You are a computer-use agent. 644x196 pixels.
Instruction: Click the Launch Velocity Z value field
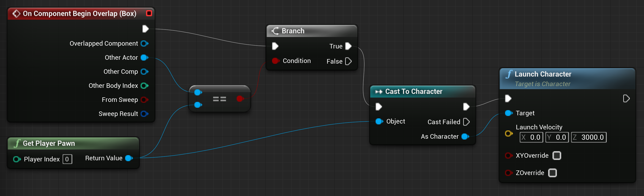point(589,137)
